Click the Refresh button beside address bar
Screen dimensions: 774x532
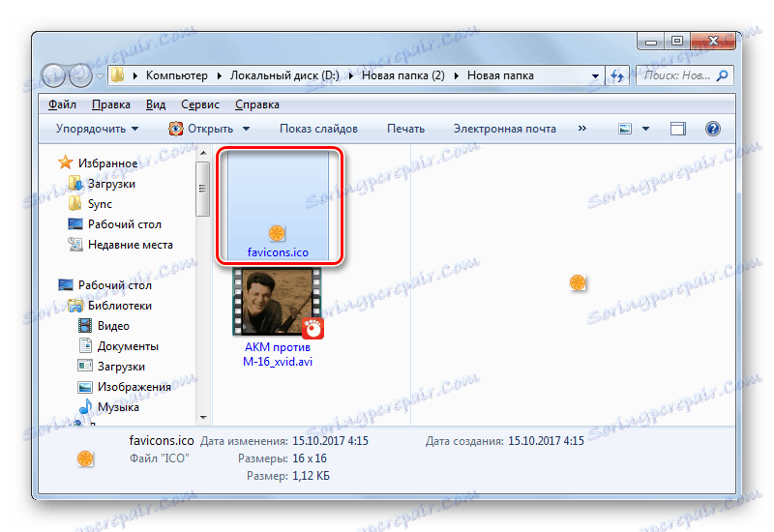tap(617, 75)
